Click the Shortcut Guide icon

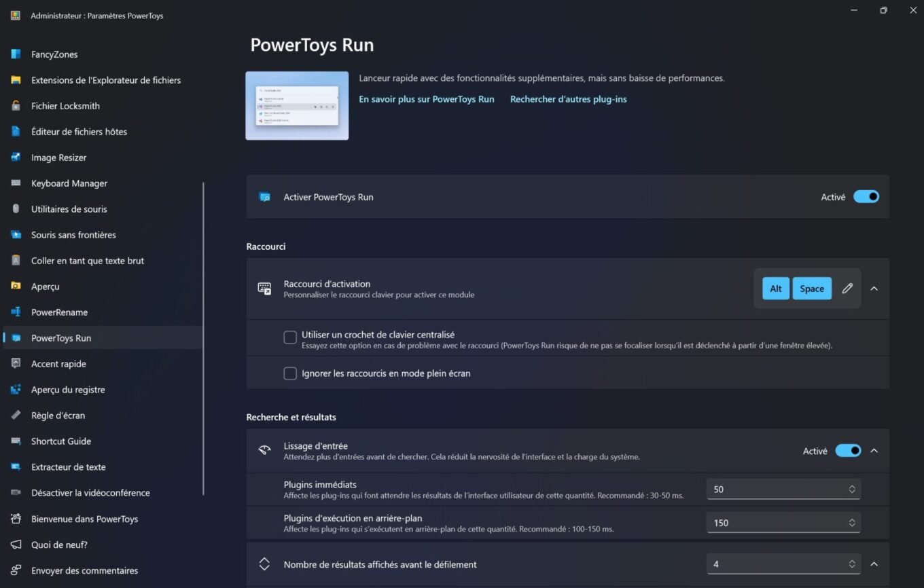(x=16, y=441)
